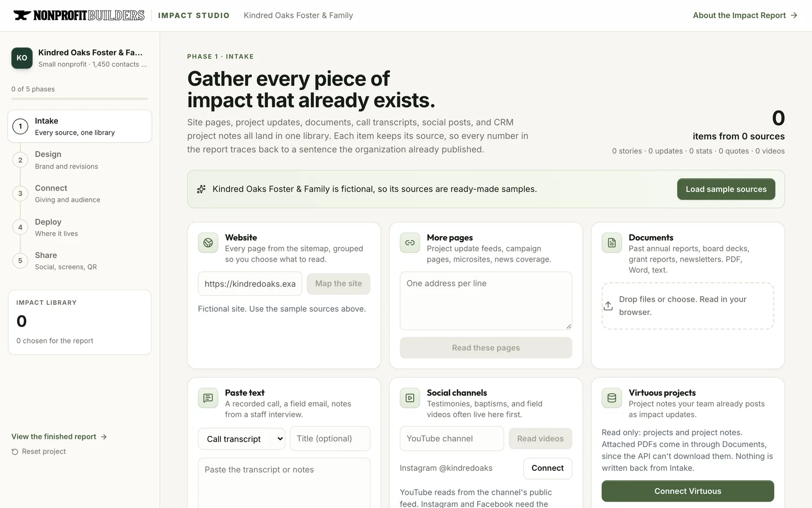Screen dimensions: 812x508
Task: Click the IMPACT STUDIO label in the header
Action: tap(194, 15)
